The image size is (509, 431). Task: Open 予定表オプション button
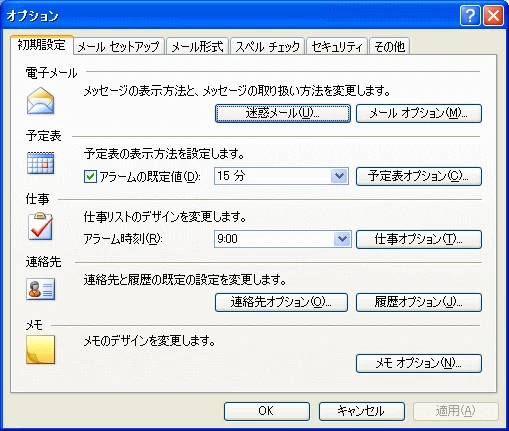(419, 176)
